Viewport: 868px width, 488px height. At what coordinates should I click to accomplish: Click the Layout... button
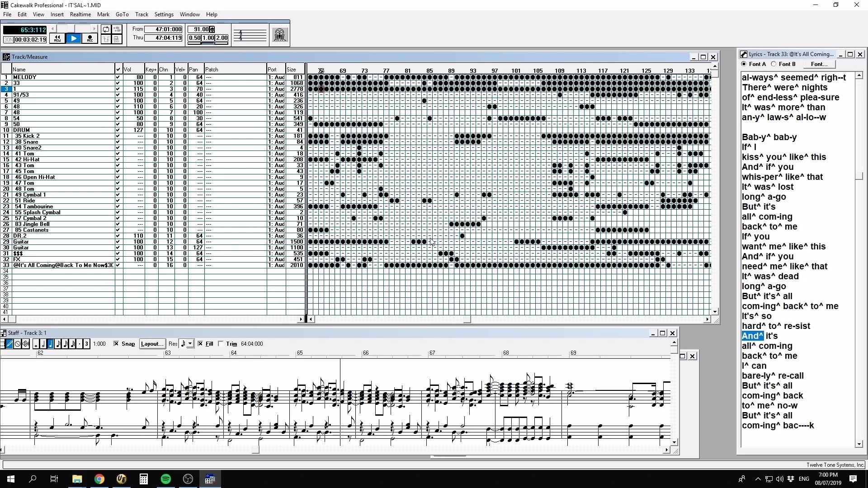click(x=152, y=344)
